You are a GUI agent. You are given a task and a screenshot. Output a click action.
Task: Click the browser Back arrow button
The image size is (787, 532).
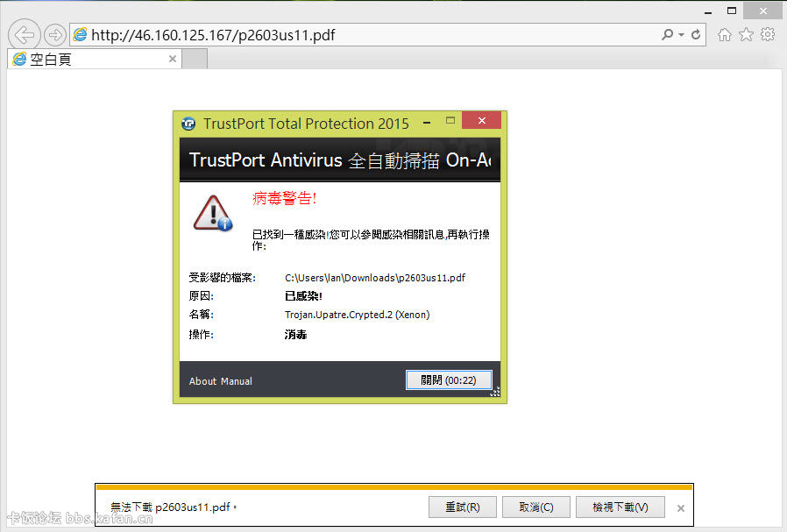click(24, 35)
